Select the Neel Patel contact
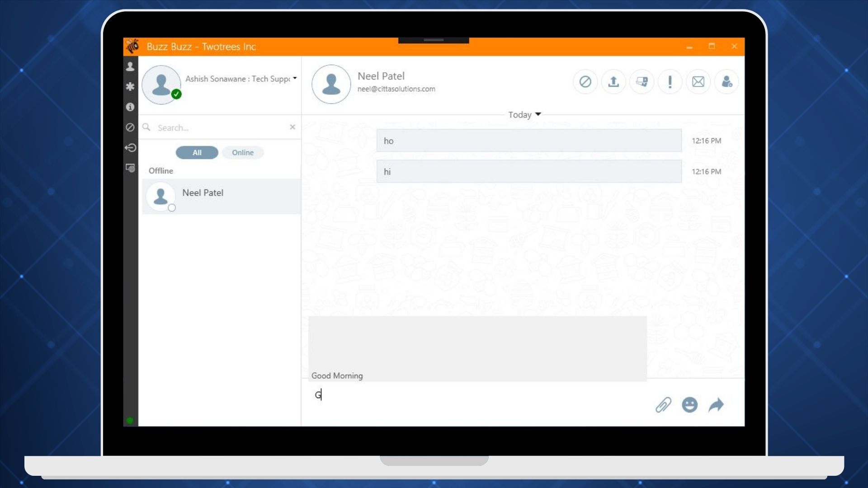868x488 pixels. (x=222, y=196)
